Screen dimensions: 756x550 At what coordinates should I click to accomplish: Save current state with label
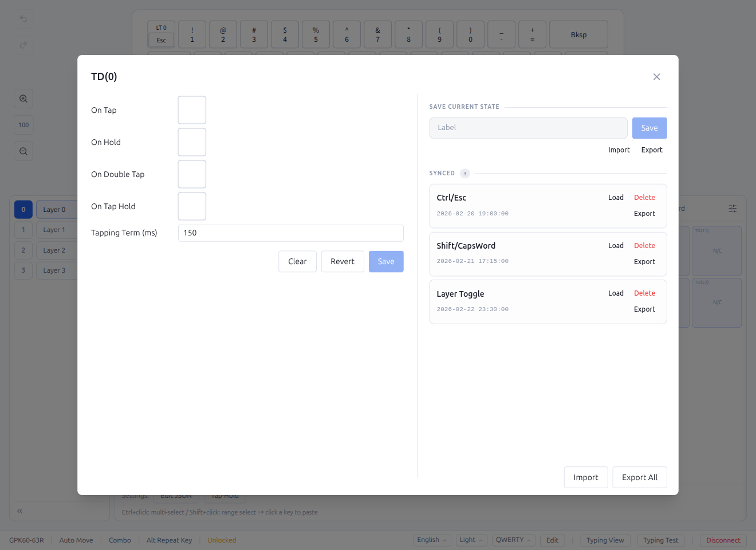tap(649, 128)
